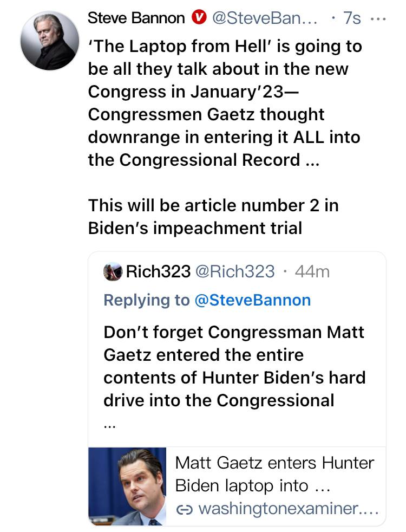Viewport: 406px width, 532px height.
Task: Click Rich323's small profile avatar
Action: click(x=113, y=271)
